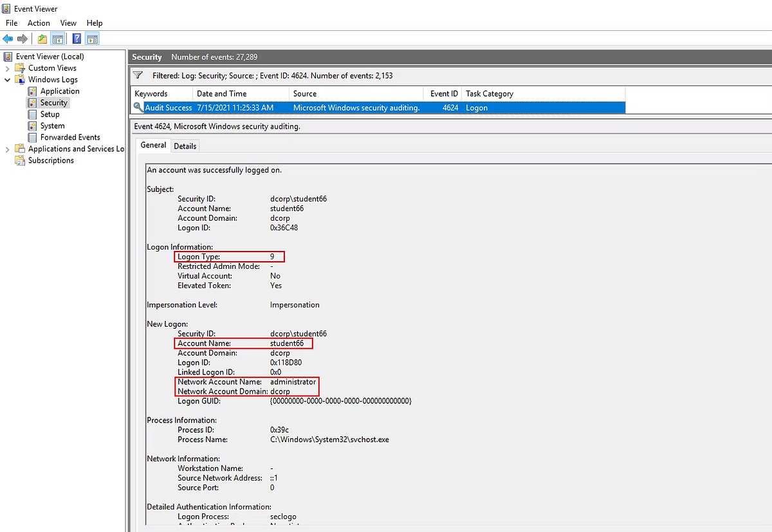Click the filter funnel icon above the event list
The width and height of the screenshot is (772, 532).
coord(138,75)
